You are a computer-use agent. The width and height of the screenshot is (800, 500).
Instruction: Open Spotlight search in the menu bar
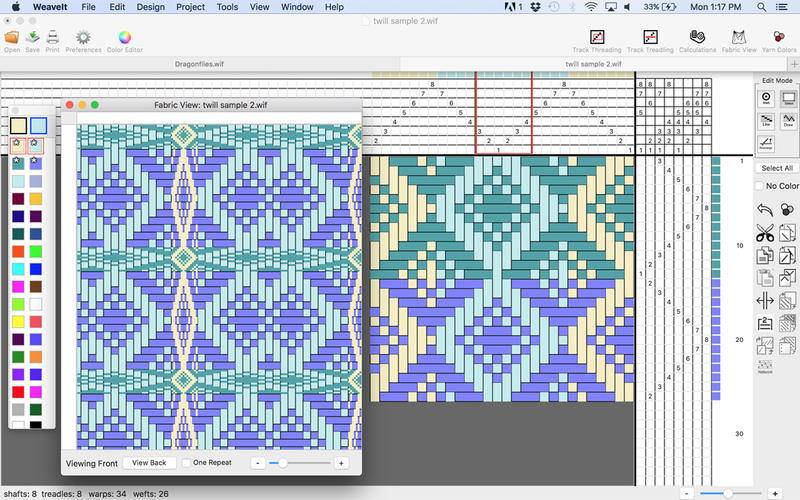click(x=761, y=7)
